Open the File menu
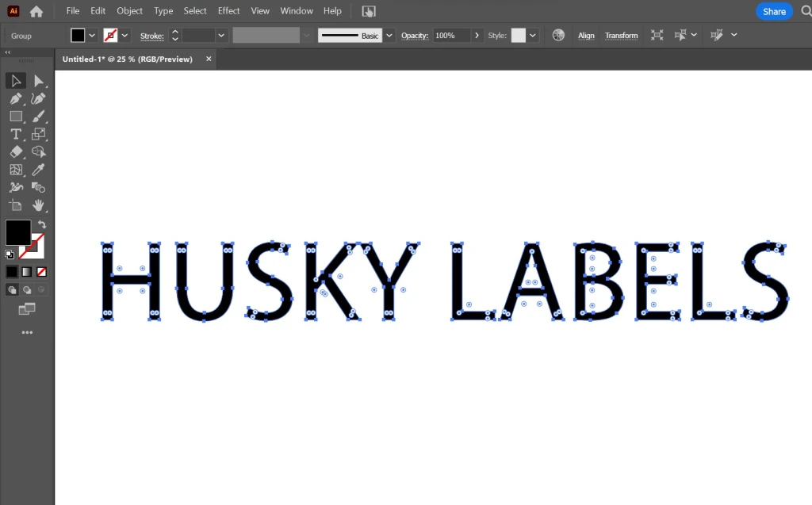 point(73,11)
